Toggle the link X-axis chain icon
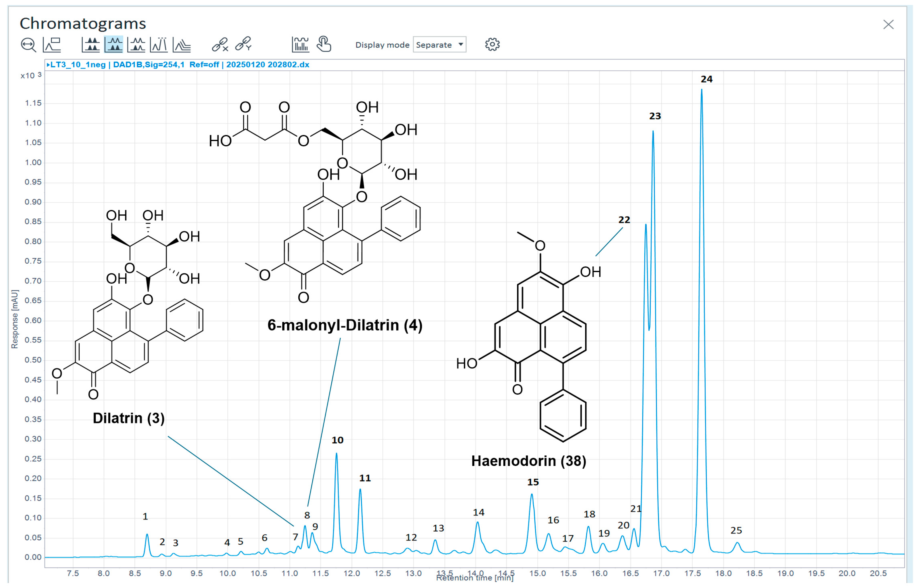Screen dimensions: 919x588 pos(220,45)
